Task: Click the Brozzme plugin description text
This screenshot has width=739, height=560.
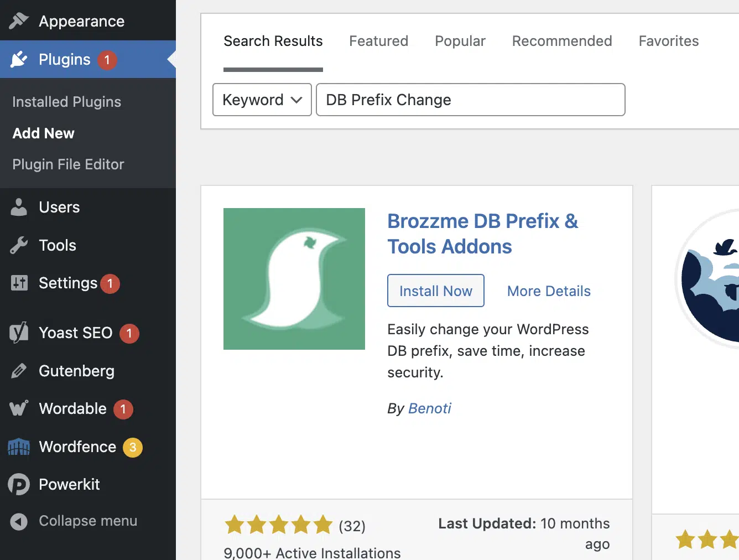Action: (x=488, y=351)
